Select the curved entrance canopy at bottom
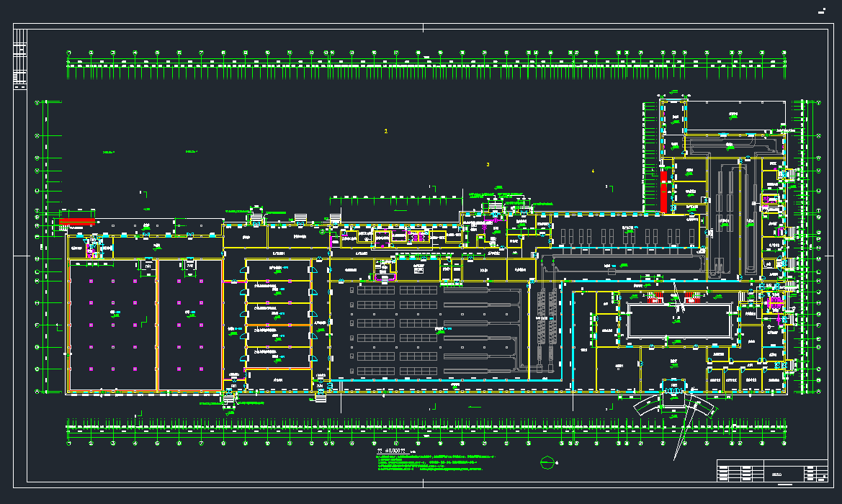Image resolution: width=842 pixels, height=504 pixels. pos(674,403)
